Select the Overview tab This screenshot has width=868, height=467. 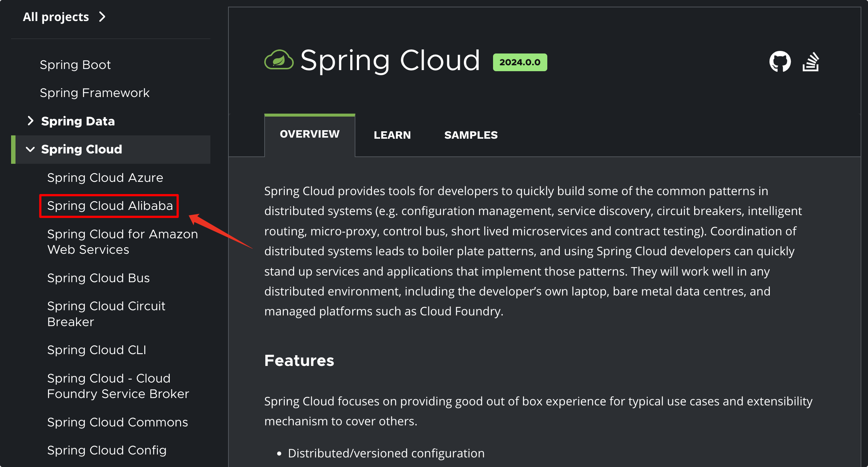(310, 134)
